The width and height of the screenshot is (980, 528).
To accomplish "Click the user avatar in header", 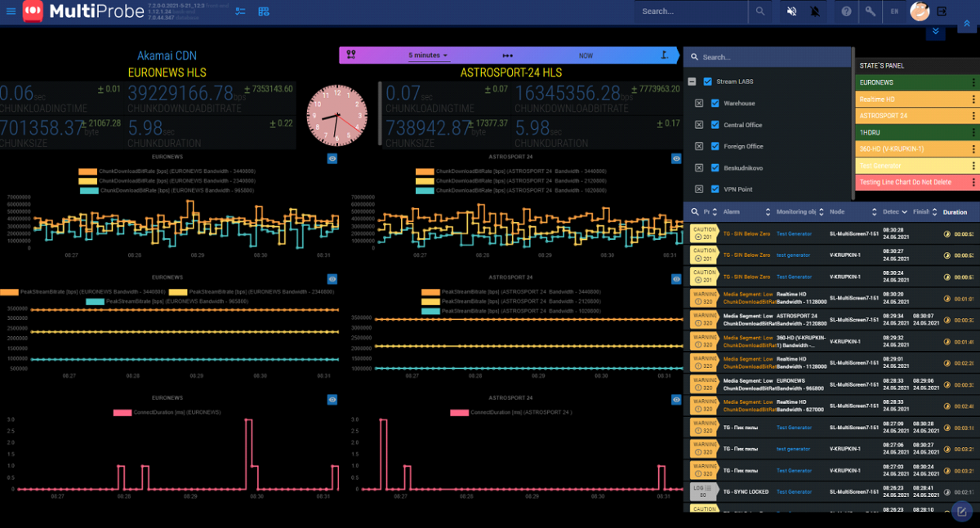I will pyautogui.click(x=920, y=11).
